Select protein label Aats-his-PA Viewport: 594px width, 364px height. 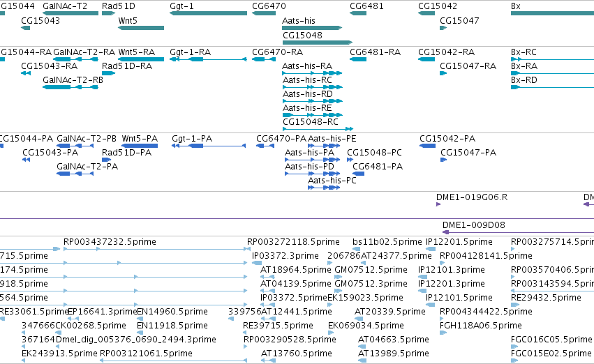[309, 153]
